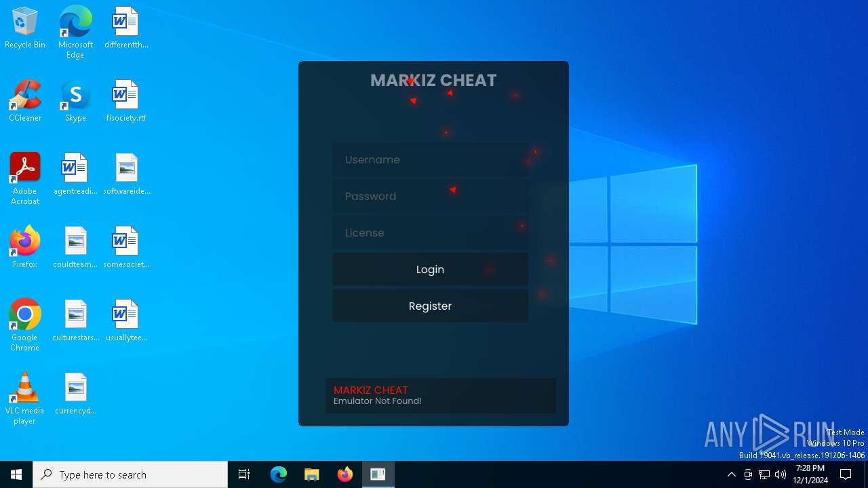Open the Recycle Bin desktop icon
Image resolution: width=868 pixels, height=488 pixels.
pos(25,28)
